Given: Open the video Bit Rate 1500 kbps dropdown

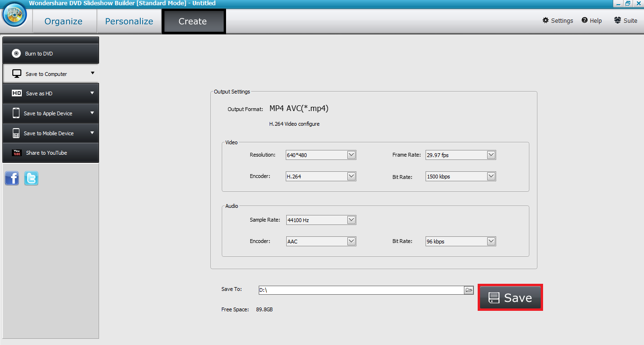Looking at the screenshot, I should [461, 176].
